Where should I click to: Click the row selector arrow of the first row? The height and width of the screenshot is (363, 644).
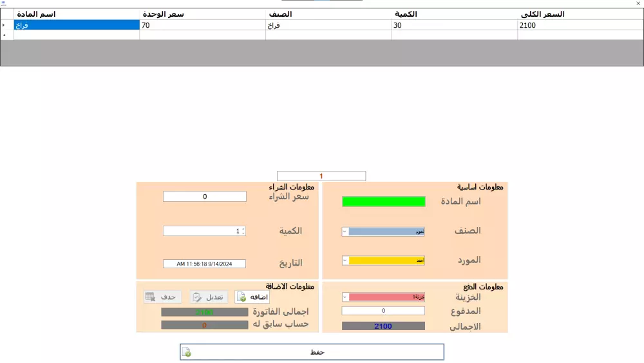click(7, 25)
